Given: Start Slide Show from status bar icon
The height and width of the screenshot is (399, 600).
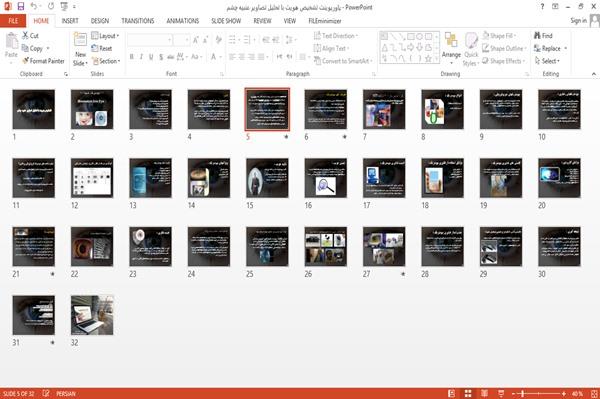Looking at the screenshot, I should click(501, 393).
